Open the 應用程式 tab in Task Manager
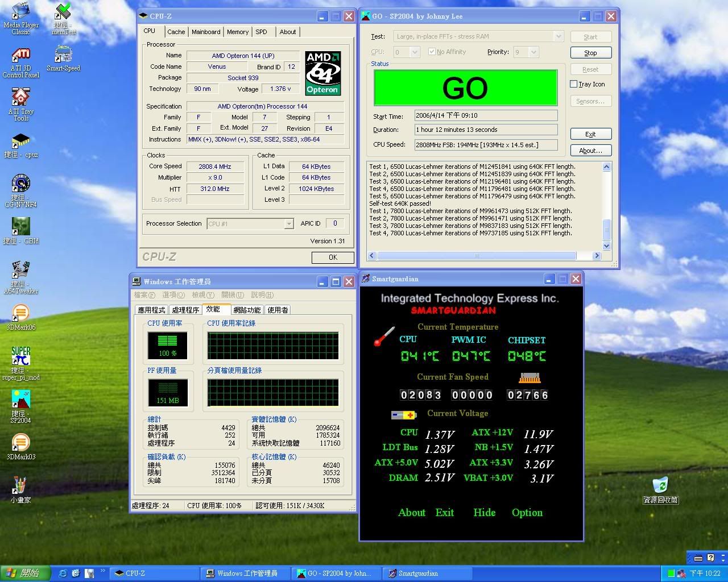 click(151, 310)
